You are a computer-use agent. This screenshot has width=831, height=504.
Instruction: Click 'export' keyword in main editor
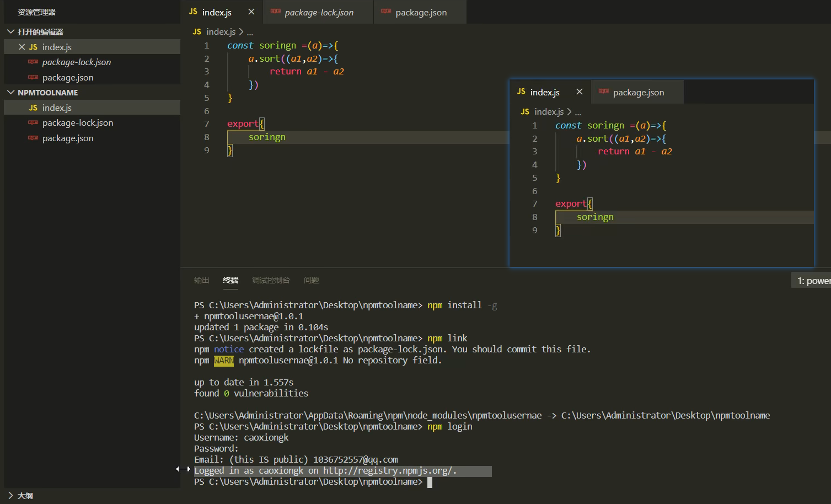pyautogui.click(x=243, y=124)
